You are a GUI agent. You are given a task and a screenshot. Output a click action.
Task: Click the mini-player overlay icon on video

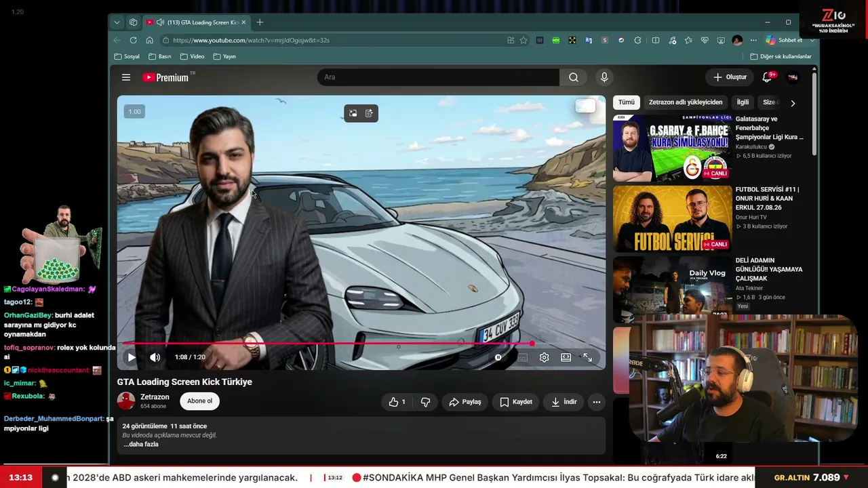(353, 113)
